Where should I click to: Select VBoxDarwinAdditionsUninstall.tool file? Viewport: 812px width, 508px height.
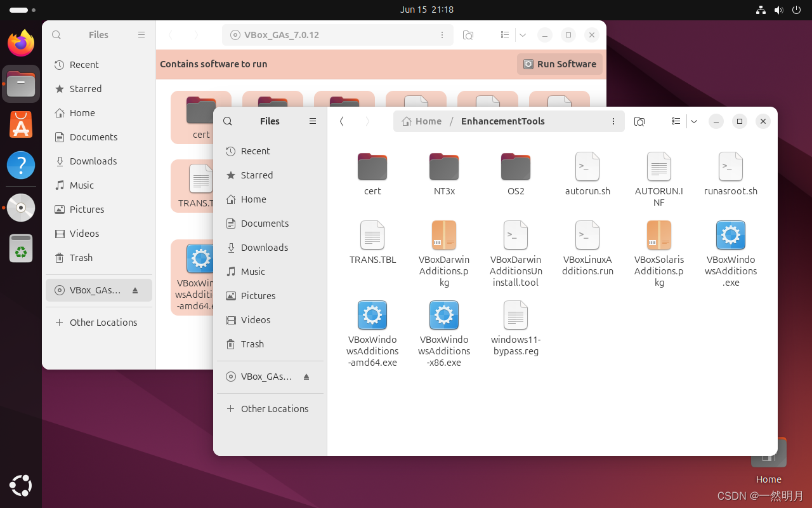click(516, 254)
